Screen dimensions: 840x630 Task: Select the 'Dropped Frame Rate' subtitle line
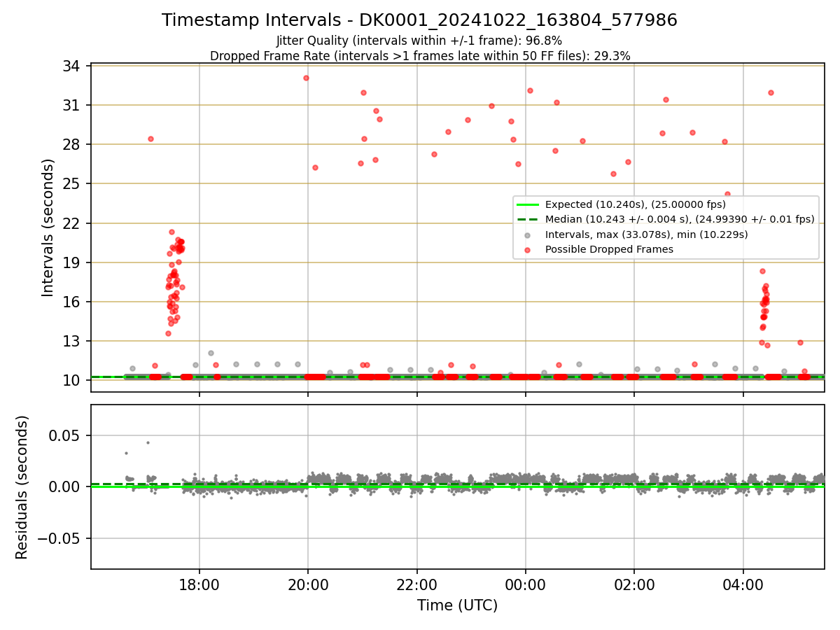420,56
